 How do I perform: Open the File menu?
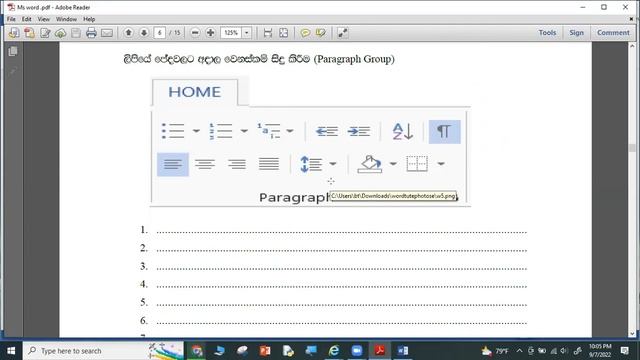click(11, 19)
